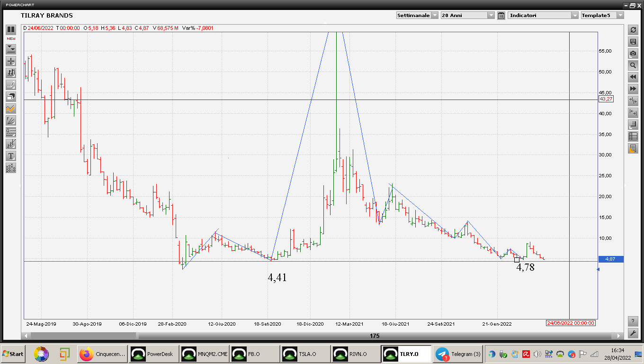The width and height of the screenshot is (644, 364).
Task: Click the fast-forward double-arrow right icon
Action: 633,89
